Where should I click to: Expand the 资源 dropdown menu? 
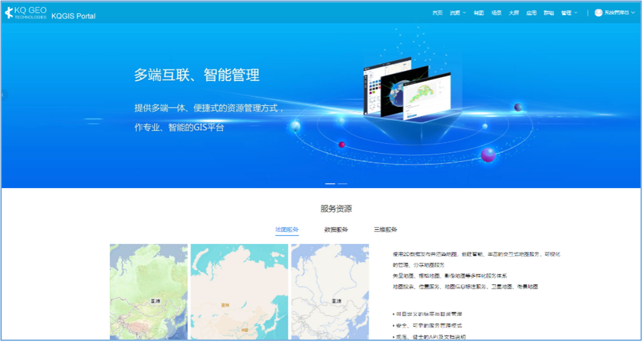click(456, 12)
